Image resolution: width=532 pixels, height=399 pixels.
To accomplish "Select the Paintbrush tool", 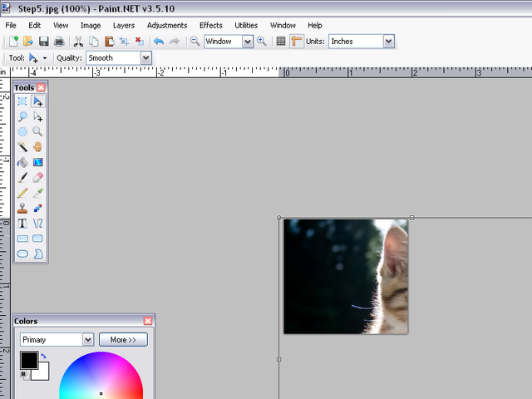I will [x=22, y=177].
